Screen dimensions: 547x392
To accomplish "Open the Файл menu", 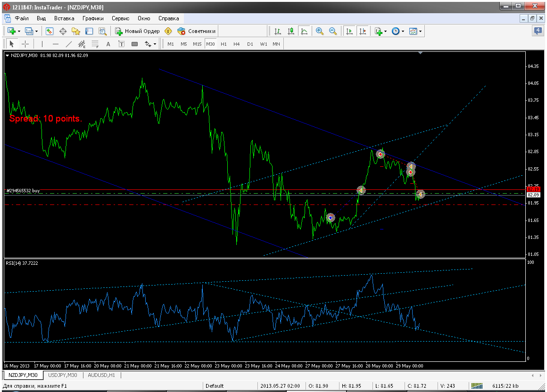I will [22, 18].
